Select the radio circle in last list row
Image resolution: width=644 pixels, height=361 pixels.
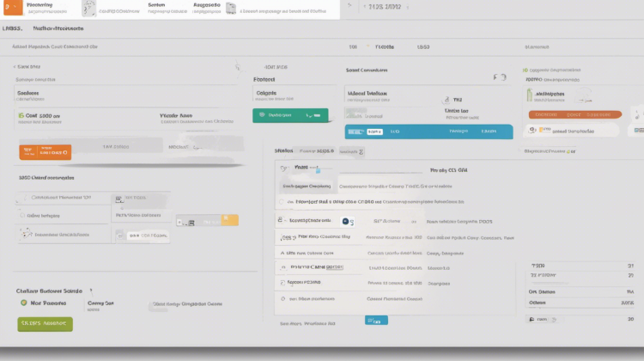(283, 299)
